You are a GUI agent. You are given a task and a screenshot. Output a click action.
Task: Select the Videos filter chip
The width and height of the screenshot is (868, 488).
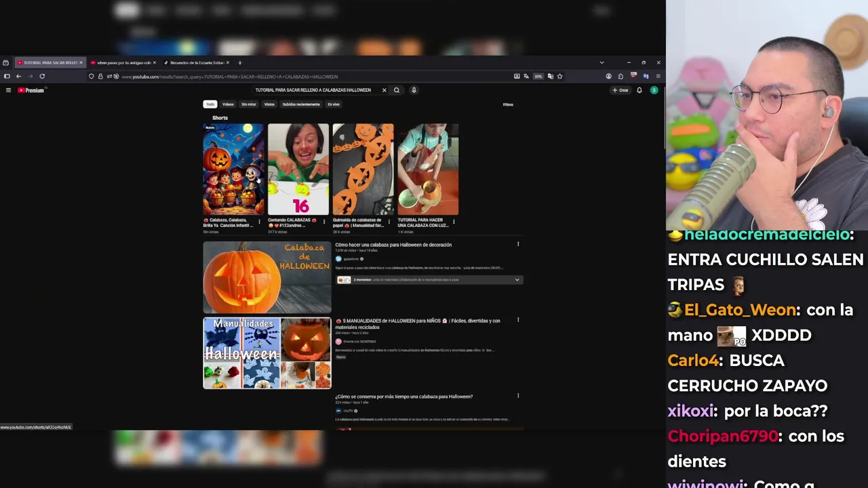point(228,104)
